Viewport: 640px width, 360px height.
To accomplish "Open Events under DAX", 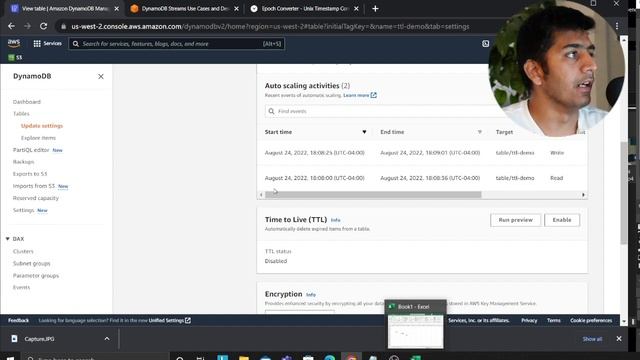I will coord(21,287).
